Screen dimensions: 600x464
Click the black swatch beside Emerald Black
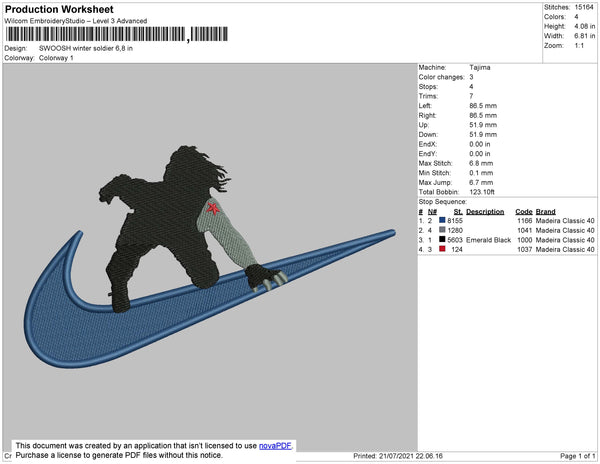click(442, 239)
